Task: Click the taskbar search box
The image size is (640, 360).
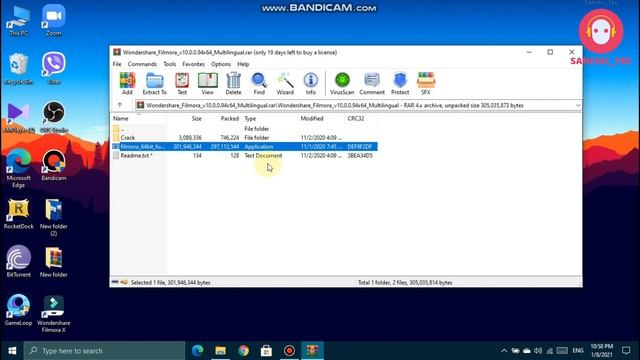Action: click(x=104, y=351)
